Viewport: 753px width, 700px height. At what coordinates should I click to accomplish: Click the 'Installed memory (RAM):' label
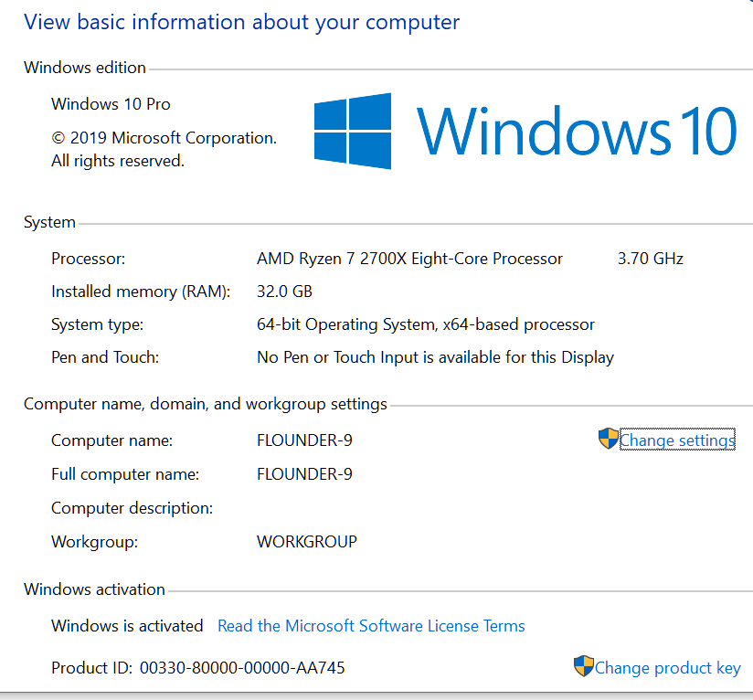point(141,292)
